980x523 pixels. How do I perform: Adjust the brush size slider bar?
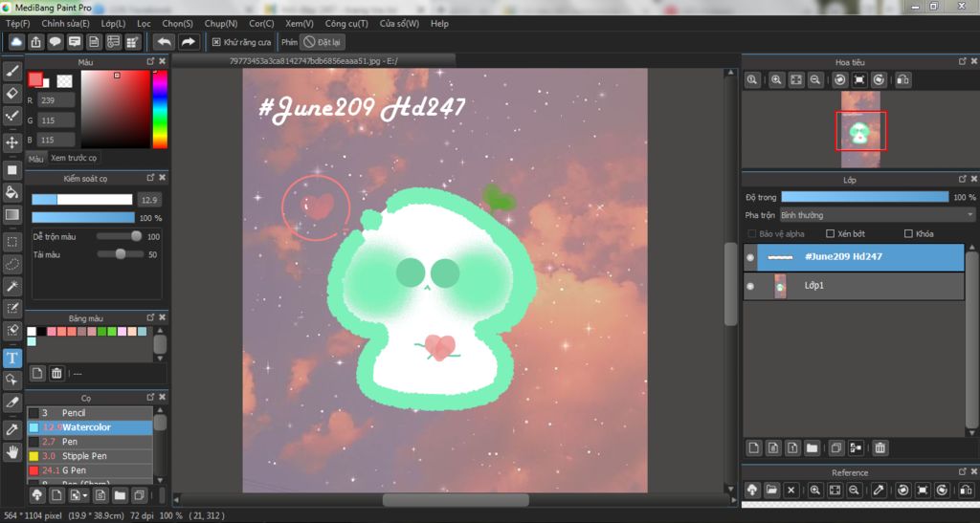(x=82, y=200)
